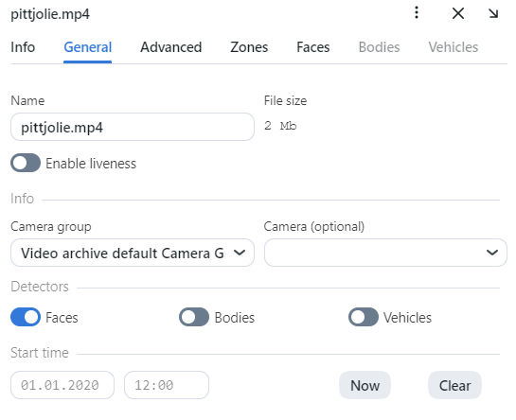Switch to the Advanced tab
The width and height of the screenshot is (516, 420).
(171, 47)
